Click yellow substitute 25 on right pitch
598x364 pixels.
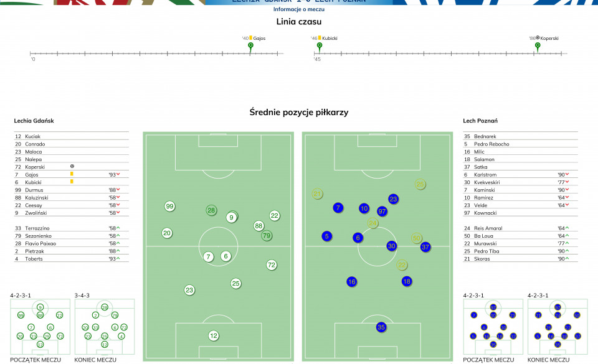420,184
